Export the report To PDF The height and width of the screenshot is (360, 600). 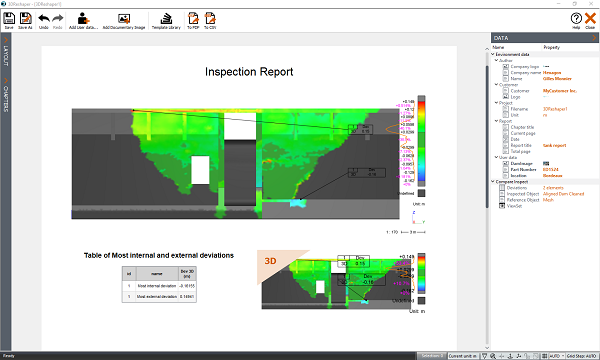coord(193,18)
